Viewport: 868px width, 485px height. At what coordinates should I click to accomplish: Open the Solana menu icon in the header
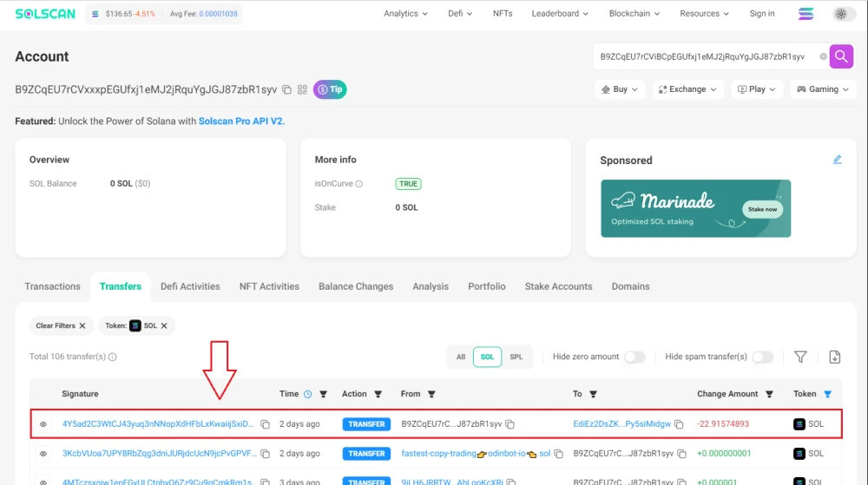coord(806,14)
